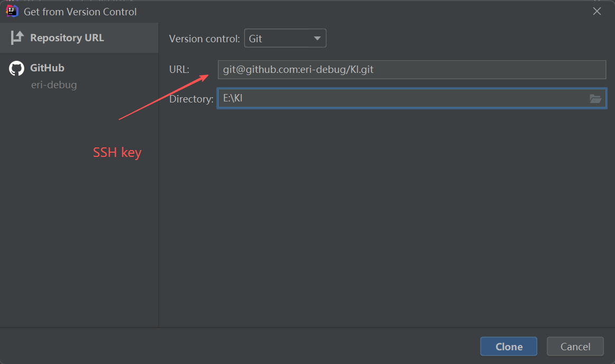This screenshot has height=364, width=615.
Task: Open the Version control Git dropdown
Action: click(x=285, y=39)
